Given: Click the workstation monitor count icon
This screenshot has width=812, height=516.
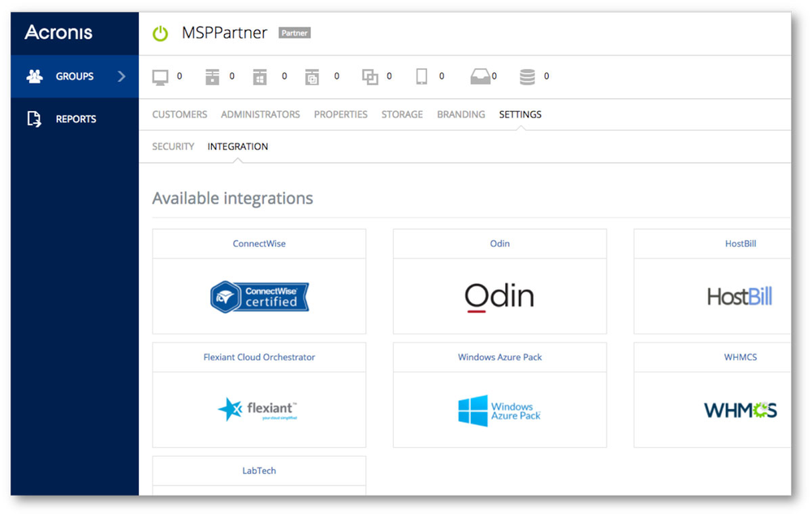Looking at the screenshot, I should (x=160, y=77).
